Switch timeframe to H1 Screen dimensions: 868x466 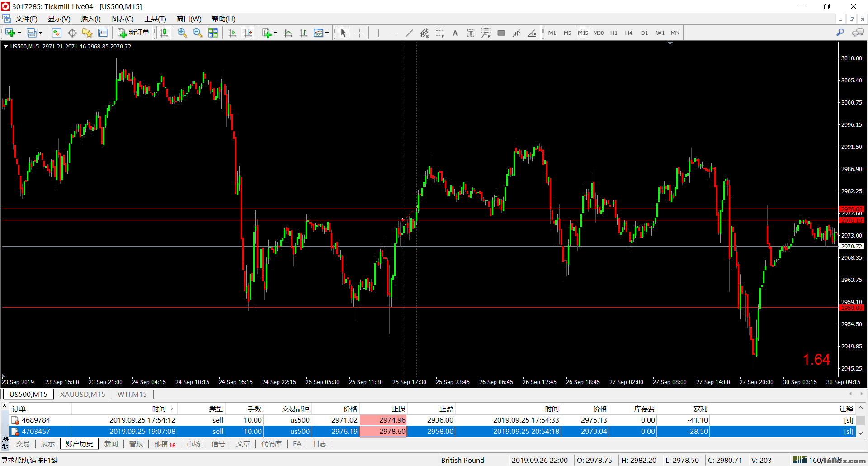click(613, 33)
